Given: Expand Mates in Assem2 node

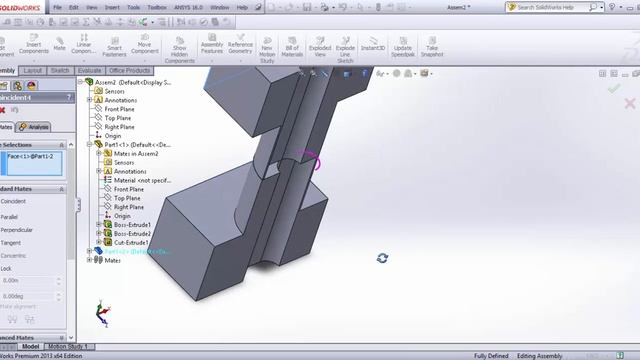Looking at the screenshot, I should (99, 153).
